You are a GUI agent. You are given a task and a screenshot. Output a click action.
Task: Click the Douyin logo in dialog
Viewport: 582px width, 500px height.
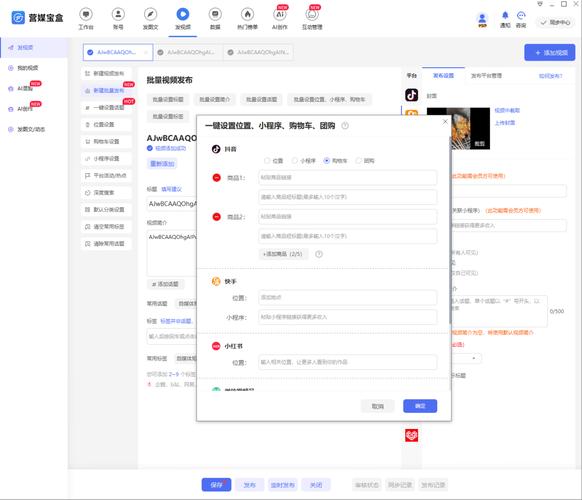[216, 149]
